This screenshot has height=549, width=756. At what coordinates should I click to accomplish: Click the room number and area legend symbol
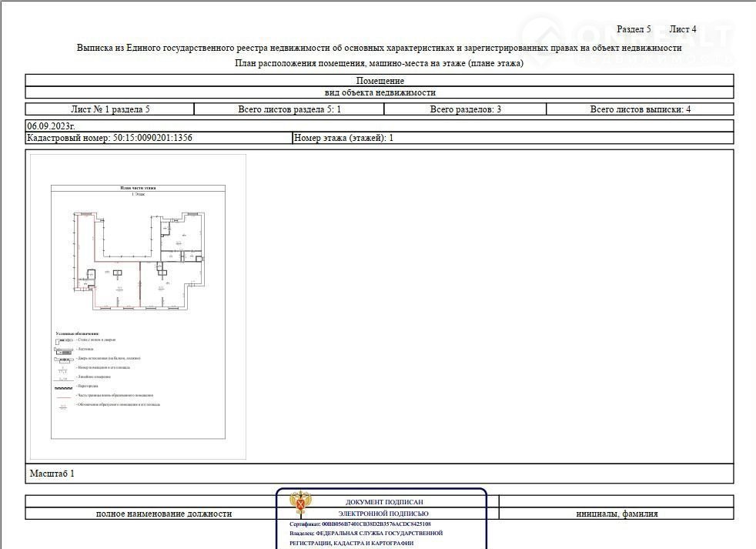click(64, 367)
